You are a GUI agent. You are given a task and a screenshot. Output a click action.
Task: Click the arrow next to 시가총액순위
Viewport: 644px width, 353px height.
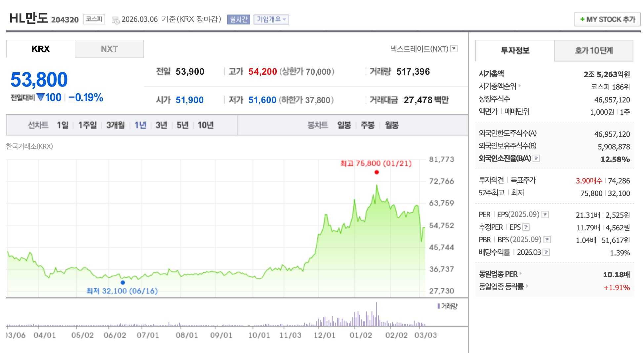520,86
